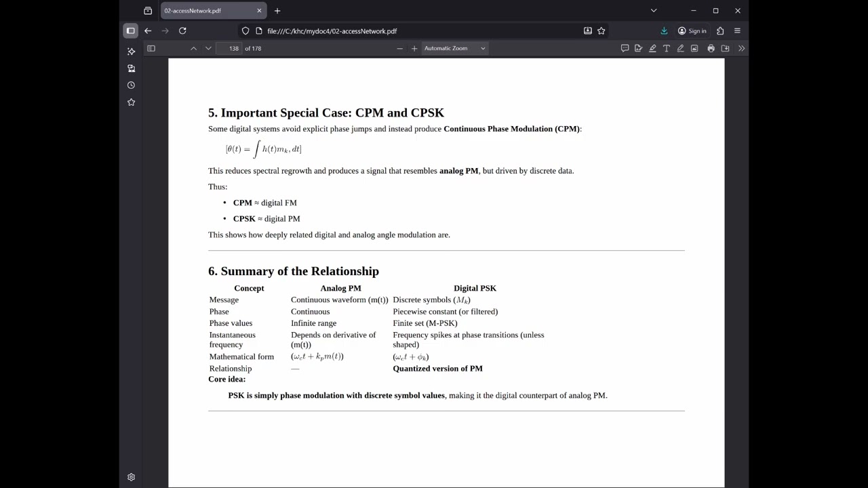Screen dimensions: 868x488
Task: Click the 'Core idea:' label
Action: [x=226, y=379]
